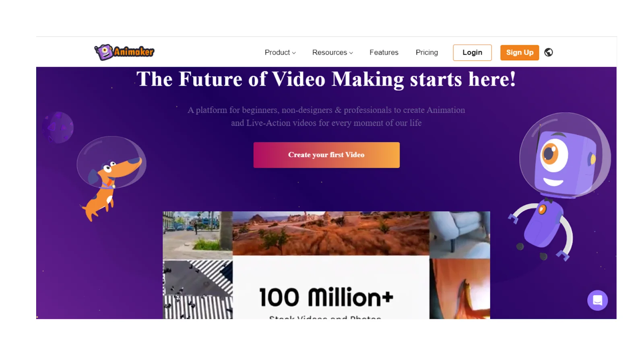644x362 pixels.
Task: Open the Pricing page
Action: pos(427,52)
